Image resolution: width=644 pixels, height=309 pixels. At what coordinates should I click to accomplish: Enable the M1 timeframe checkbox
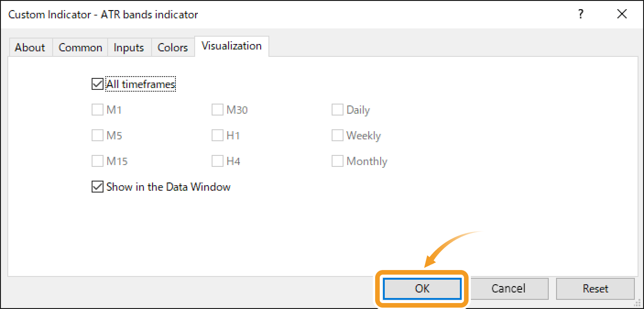97,110
